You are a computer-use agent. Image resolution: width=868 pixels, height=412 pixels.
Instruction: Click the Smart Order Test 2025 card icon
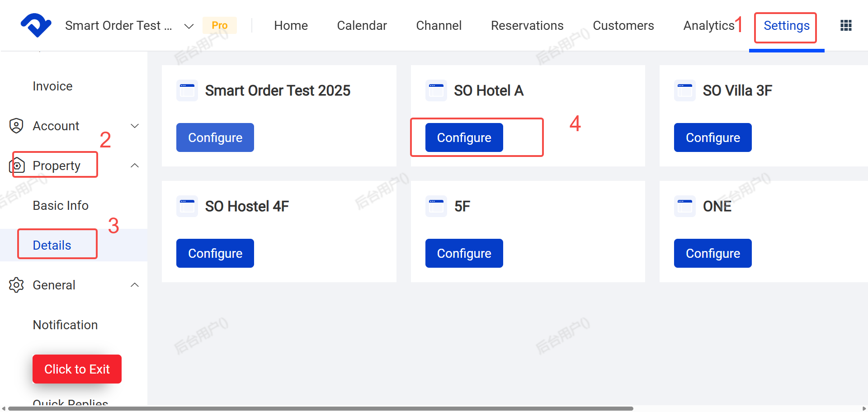187,90
